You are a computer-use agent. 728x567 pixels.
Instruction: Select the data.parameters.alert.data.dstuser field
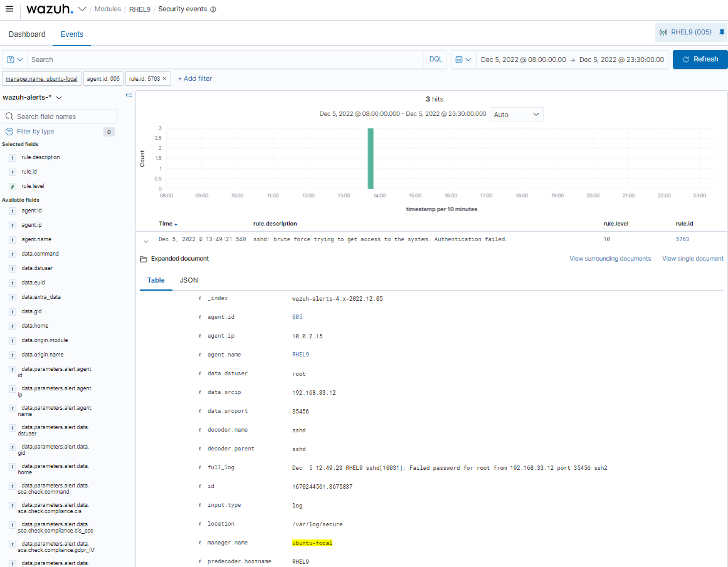click(53, 430)
